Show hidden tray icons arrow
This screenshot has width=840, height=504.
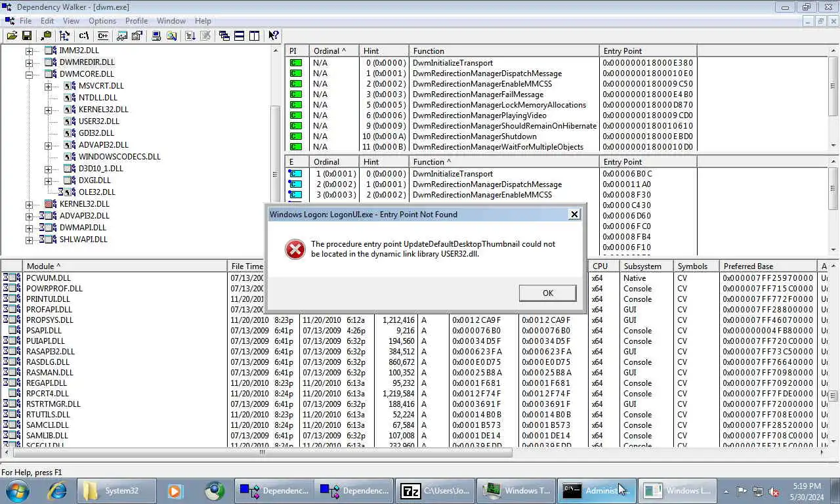tap(726, 491)
